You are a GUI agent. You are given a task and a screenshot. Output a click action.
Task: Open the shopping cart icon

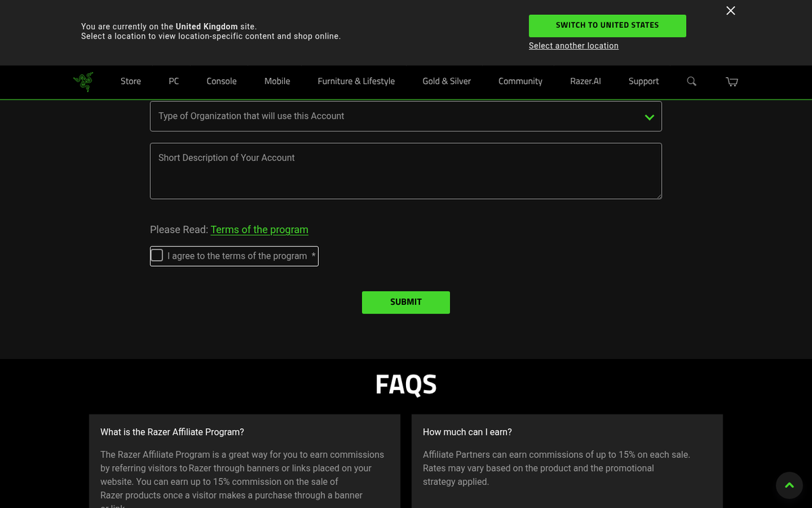pos(731,81)
